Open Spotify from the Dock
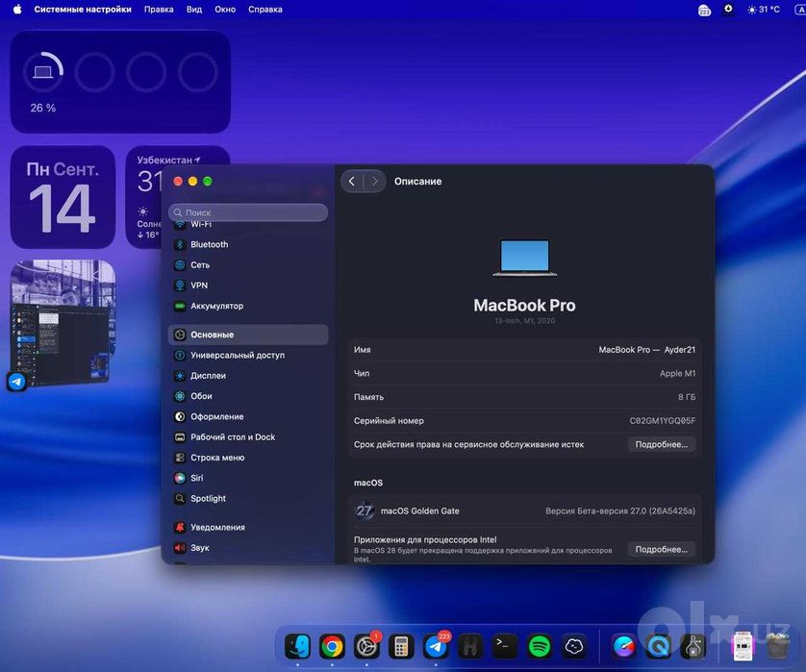 pos(539,646)
